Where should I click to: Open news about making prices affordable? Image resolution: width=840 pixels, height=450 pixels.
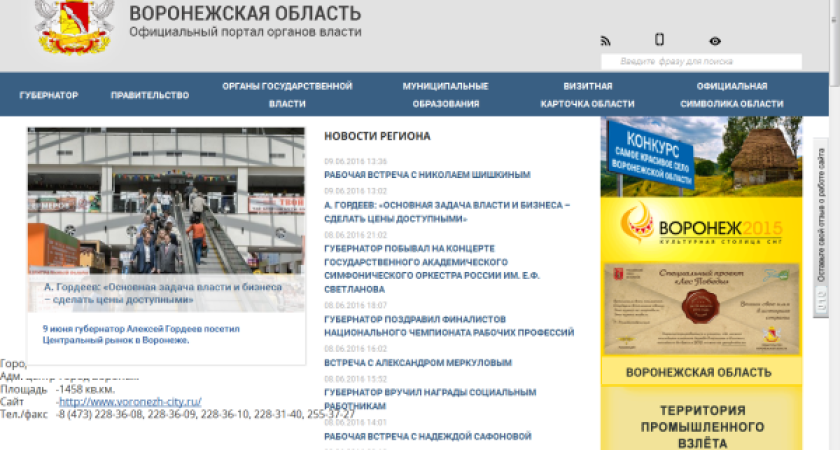[x=447, y=212]
